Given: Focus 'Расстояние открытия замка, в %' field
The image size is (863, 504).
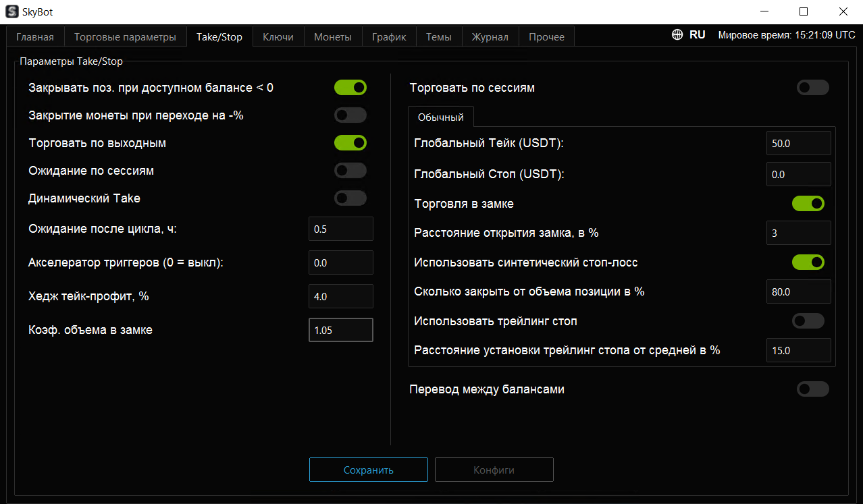Looking at the screenshot, I should click(x=799, y=233).
